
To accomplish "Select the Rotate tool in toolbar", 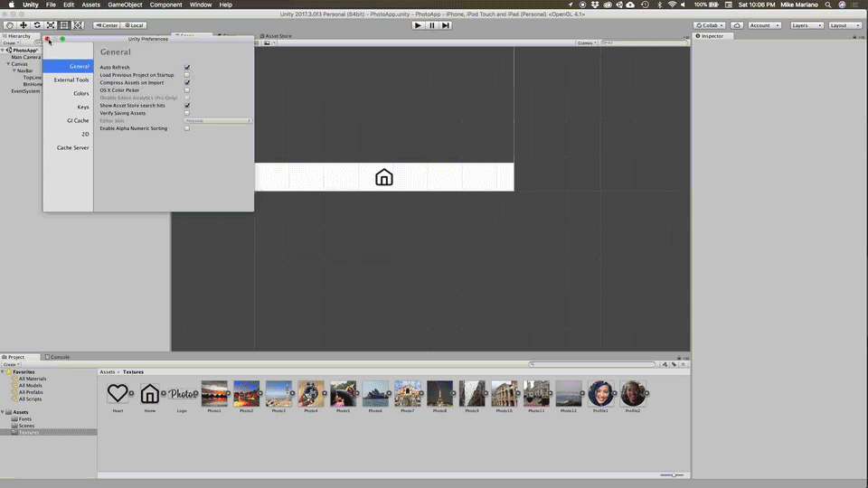I will coord(37,25).
